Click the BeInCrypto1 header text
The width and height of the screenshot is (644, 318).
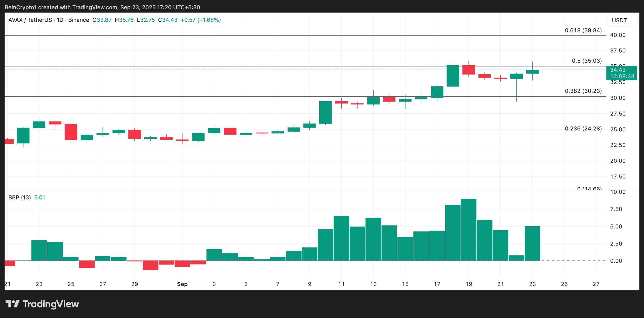tap(21, 7)
